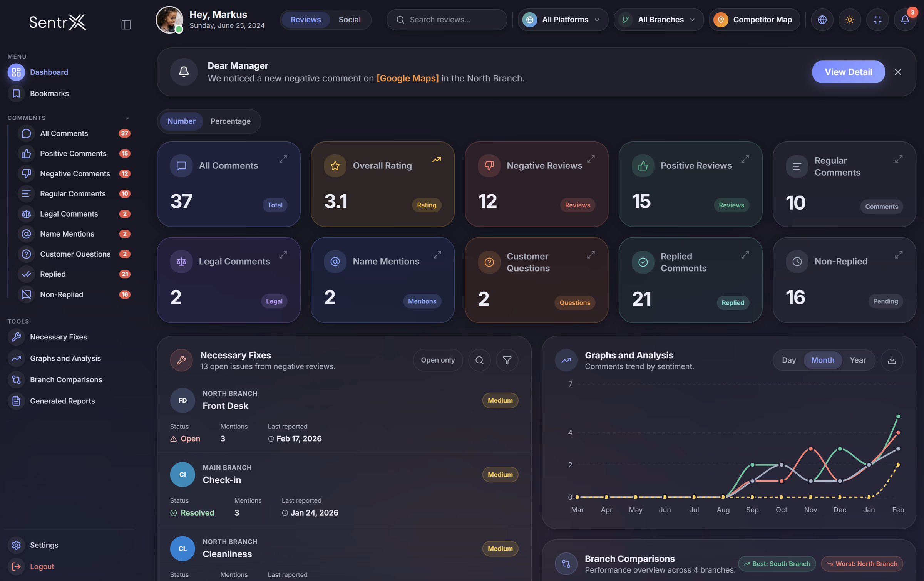Expand the All Comments card

(283, 159)
